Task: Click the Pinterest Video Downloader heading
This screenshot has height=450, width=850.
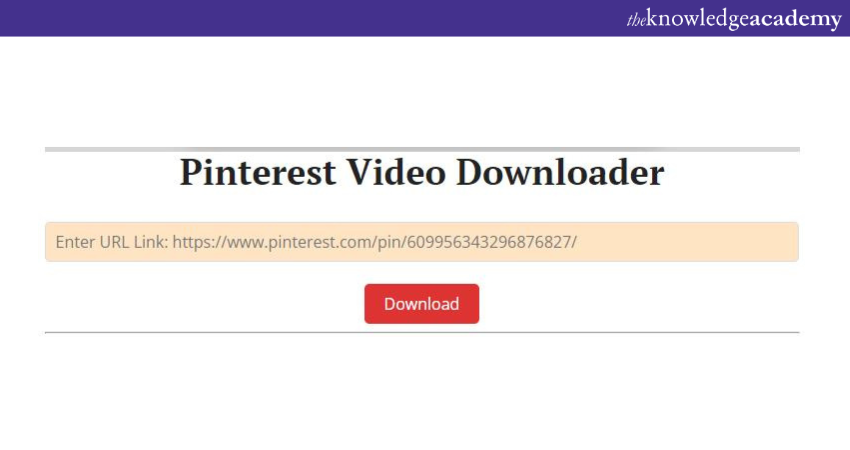Action: pyautogui.click(x=421, y=172)
